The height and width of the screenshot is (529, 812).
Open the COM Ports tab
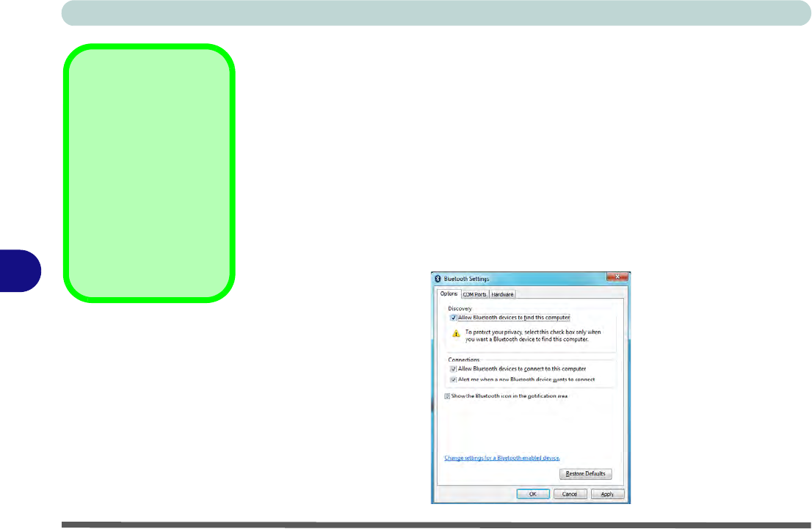click(x=474, y=294)
